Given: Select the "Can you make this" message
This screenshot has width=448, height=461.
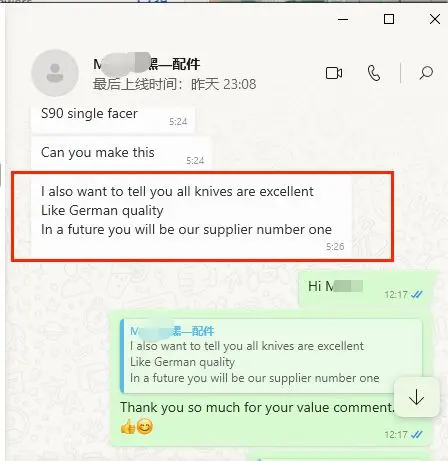Looking at the screenshot, I should 121,154.
